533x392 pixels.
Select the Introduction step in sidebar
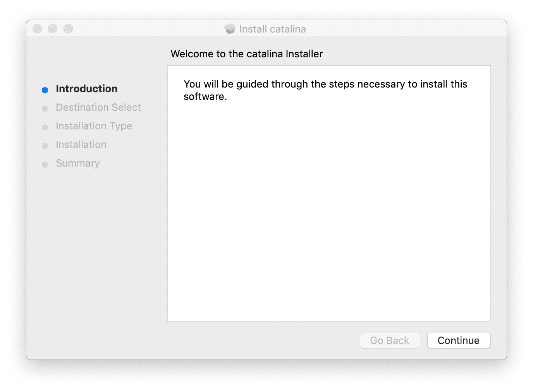[x=86, y=89]
